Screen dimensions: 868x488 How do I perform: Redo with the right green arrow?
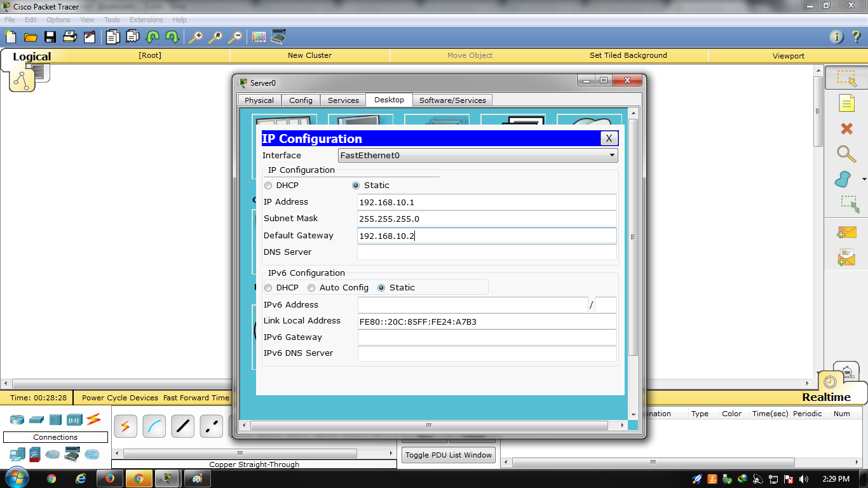[x=172, y=37]
